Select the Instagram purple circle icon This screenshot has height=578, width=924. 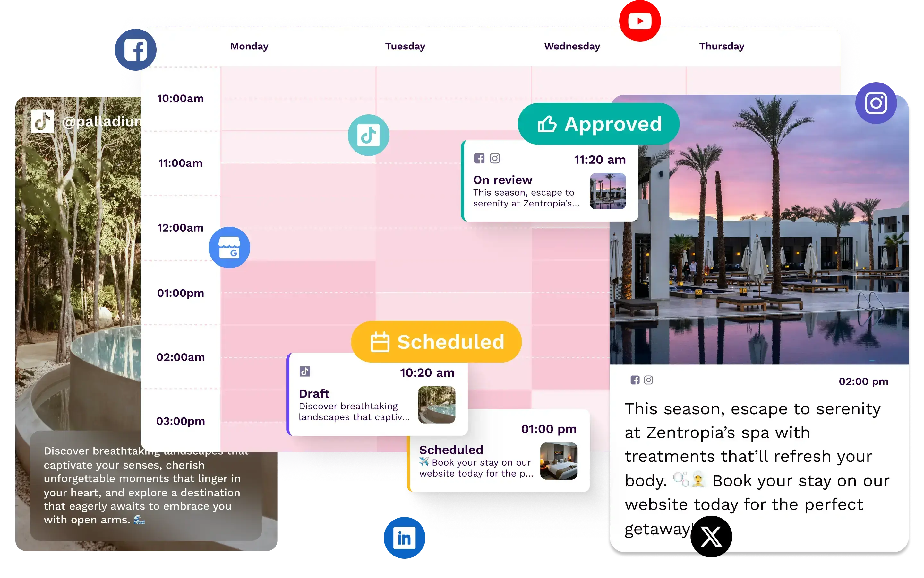876,103
